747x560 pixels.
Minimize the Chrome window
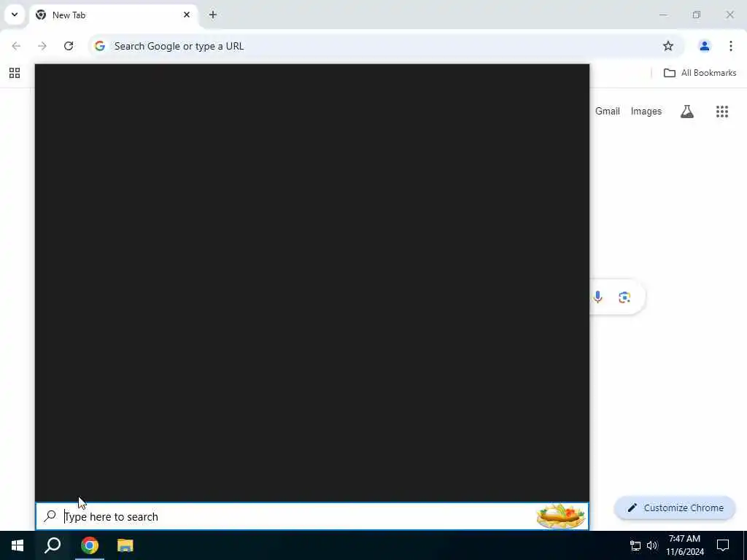pyautogui.click(x=663, y=15)
